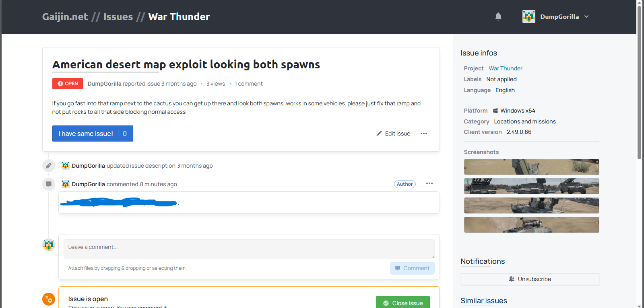Open the DumpGorilla account dropdown arrow
The width and height of the screenshot is (644, 308).
(x=586, y=16)
